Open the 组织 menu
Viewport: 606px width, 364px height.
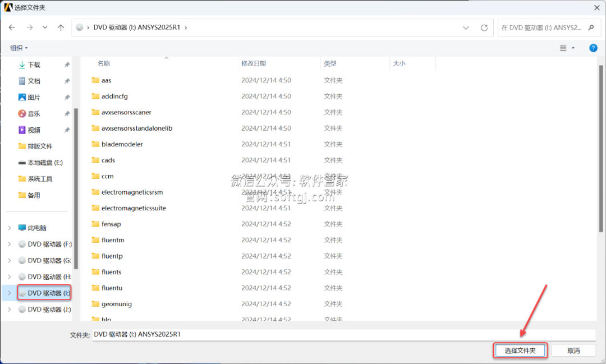tap(19, 48)
